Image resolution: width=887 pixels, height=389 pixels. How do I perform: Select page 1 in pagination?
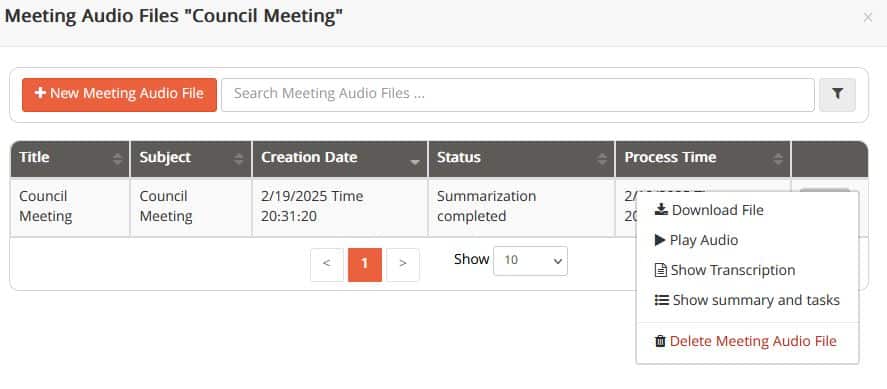click(364, 264)
